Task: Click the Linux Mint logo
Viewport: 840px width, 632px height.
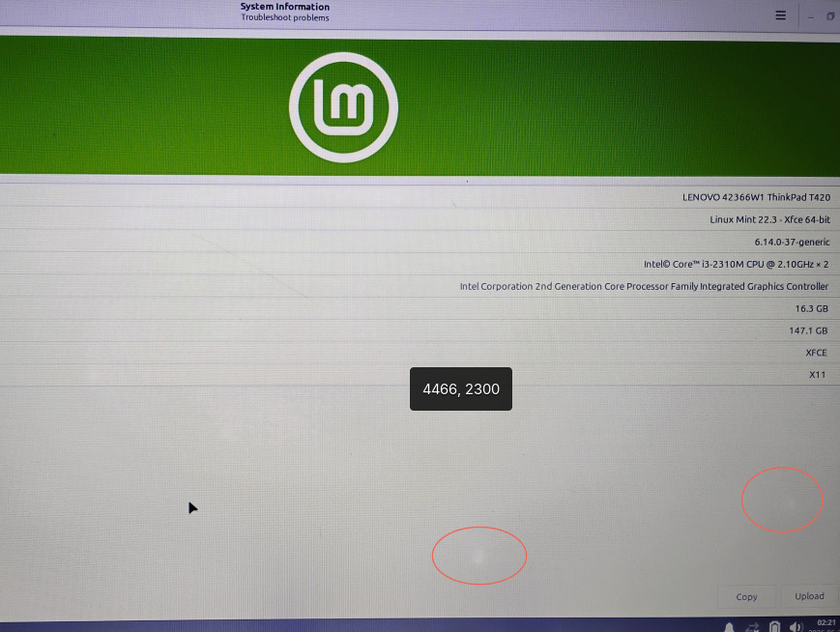Action: (343, 107)
